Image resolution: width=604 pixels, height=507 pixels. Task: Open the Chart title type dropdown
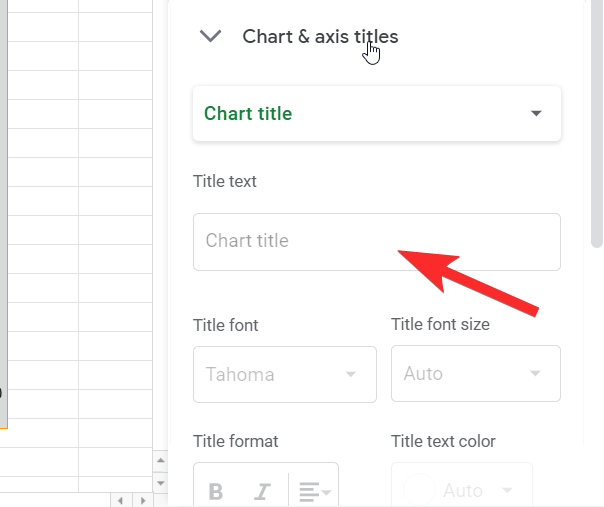pyautogui.click(x=376, y=114)
